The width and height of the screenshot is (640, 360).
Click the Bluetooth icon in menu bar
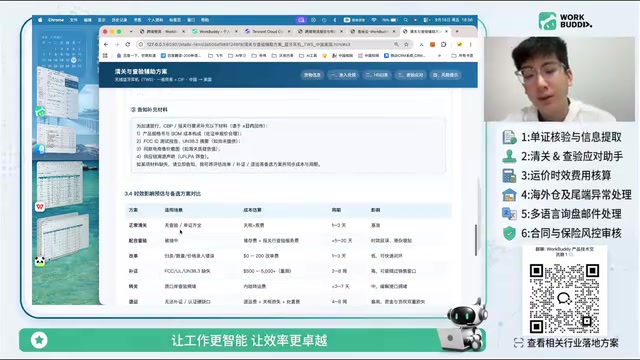tap(335, 20)
